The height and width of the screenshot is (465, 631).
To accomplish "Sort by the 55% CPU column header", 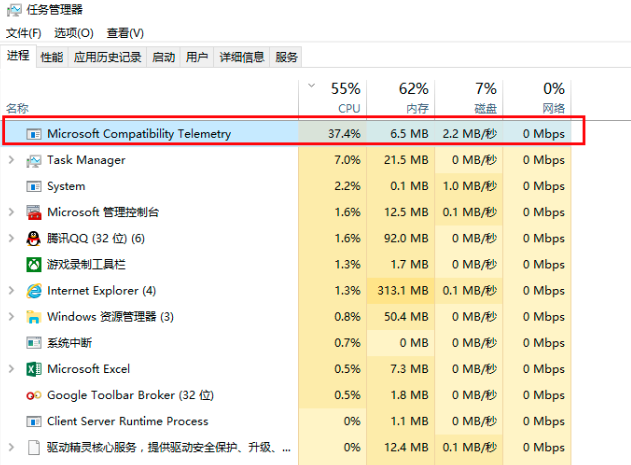I will [x=332, y=99].
